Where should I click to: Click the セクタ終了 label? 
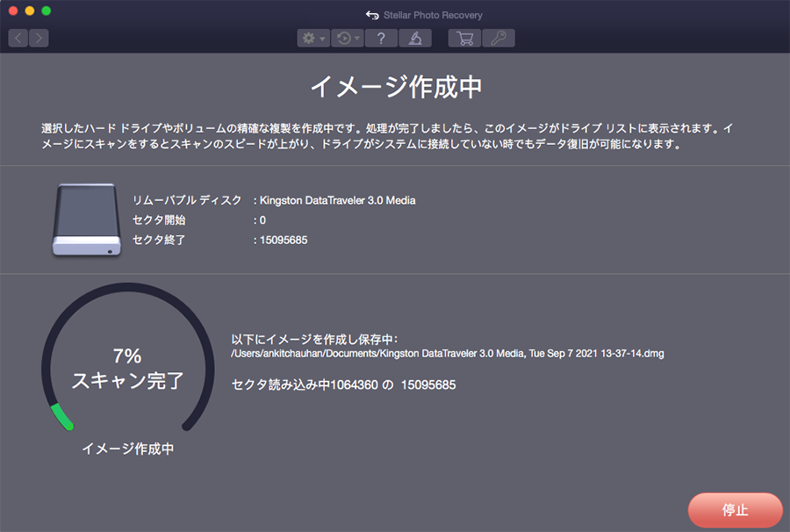159,240
